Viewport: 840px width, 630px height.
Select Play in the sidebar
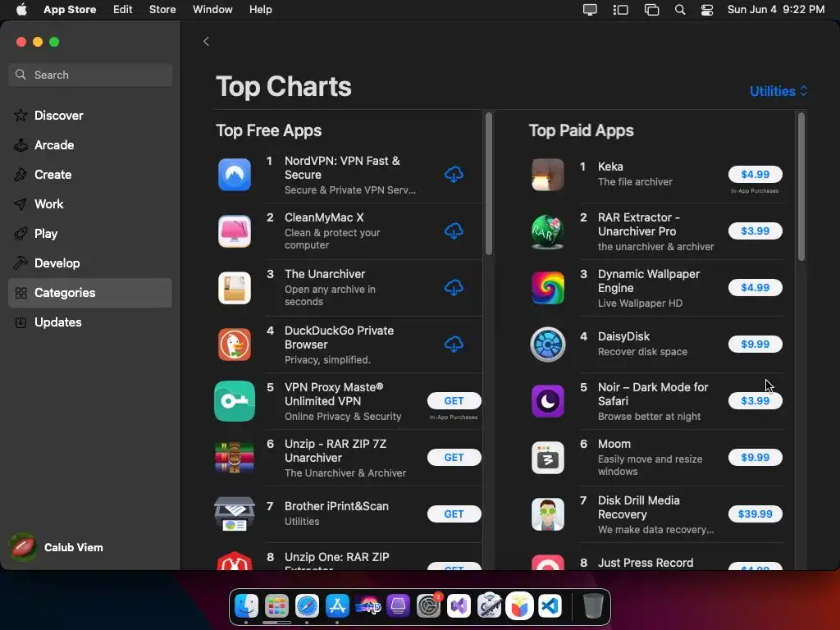(x=90, y=234)
